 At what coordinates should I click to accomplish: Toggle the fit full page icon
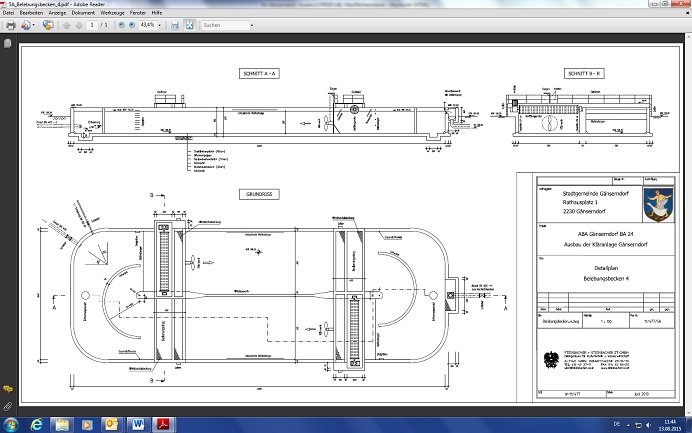pyautogui.click(x=190, y=25)
